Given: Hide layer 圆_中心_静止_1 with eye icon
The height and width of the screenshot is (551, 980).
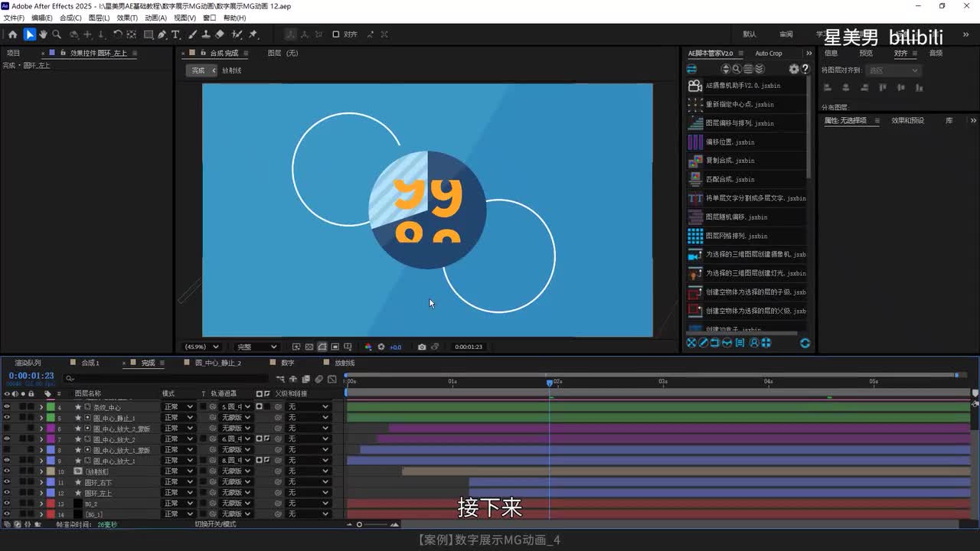Looking at the screenshot, I should click(x=7, y=418).
